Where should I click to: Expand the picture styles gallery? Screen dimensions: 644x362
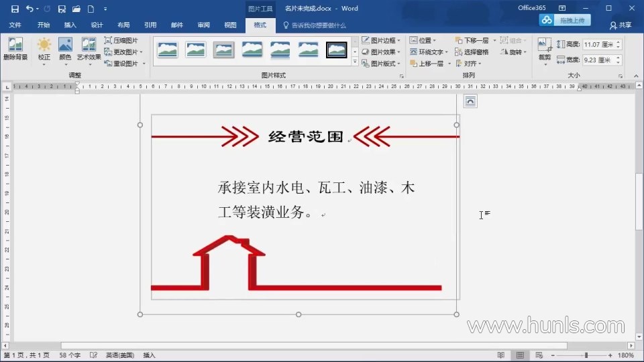point(355,62)
